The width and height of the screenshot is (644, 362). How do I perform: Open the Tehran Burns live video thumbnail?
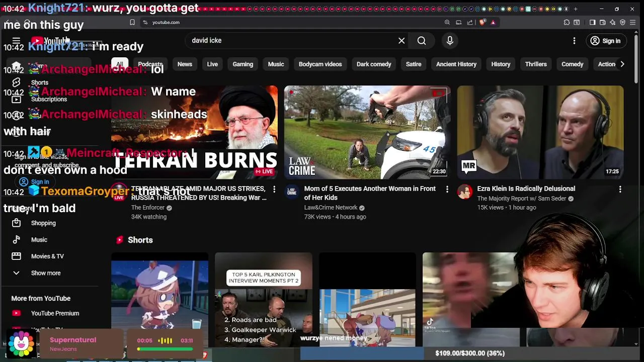194,132
